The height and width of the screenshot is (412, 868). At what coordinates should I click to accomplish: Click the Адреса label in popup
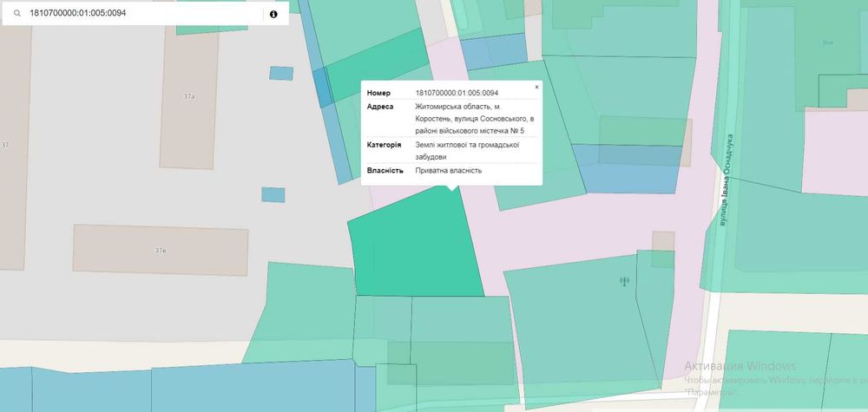[x=380, y=106]
